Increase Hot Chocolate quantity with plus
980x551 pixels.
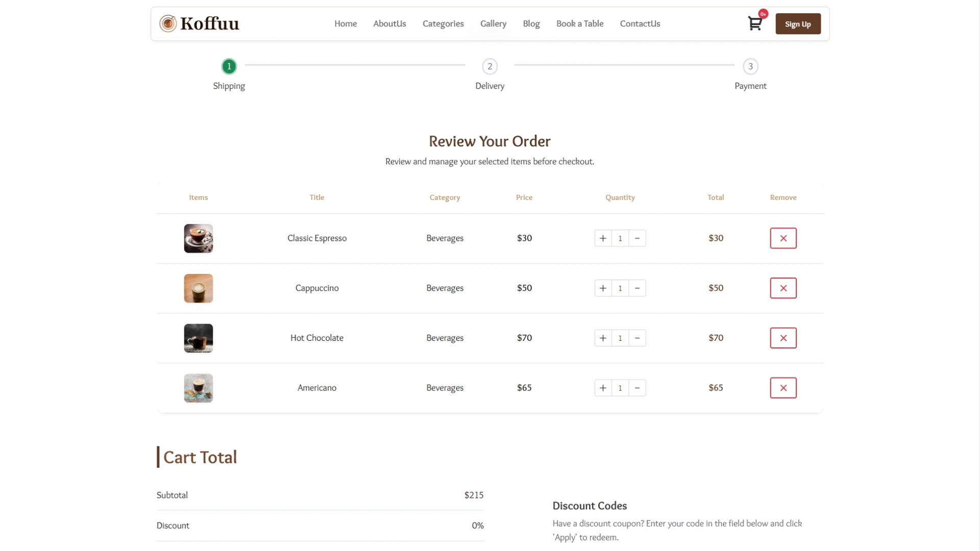603,338
